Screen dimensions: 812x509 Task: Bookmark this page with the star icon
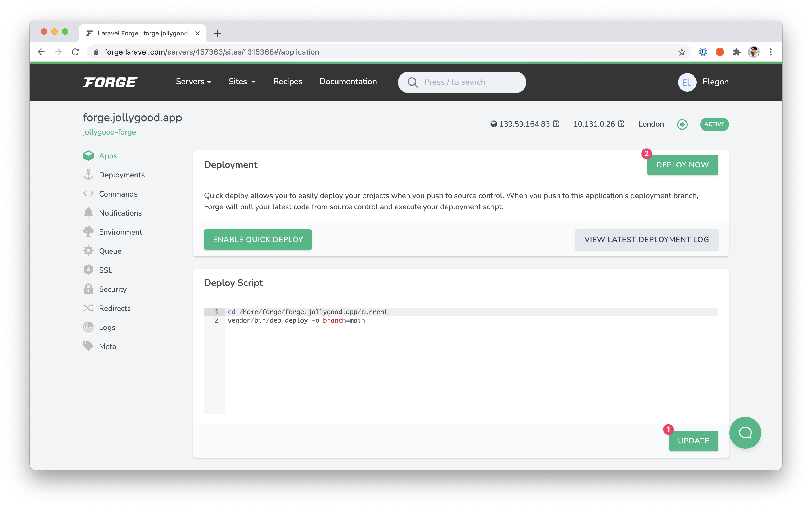[x=681, y=52]
